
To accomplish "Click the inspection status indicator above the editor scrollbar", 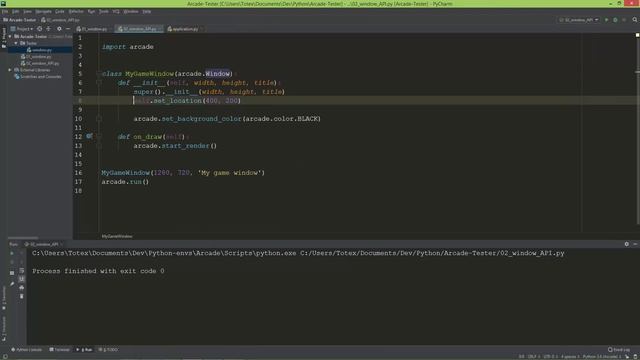I will coord(638,36).
